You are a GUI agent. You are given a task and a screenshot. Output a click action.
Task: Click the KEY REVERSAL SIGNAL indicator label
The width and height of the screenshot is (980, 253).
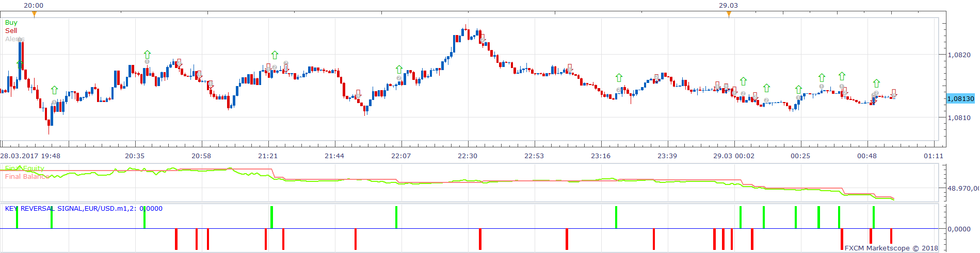[x=84, y=209]
